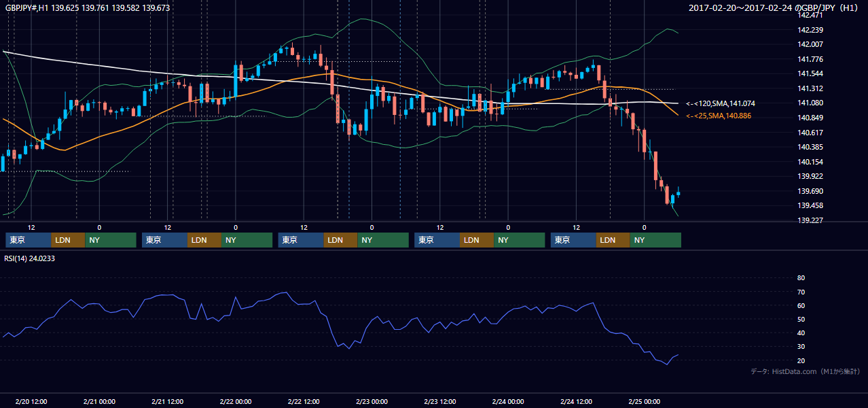Click the 141.776 price axis label
868x408 pixels.
pos(811,59)
